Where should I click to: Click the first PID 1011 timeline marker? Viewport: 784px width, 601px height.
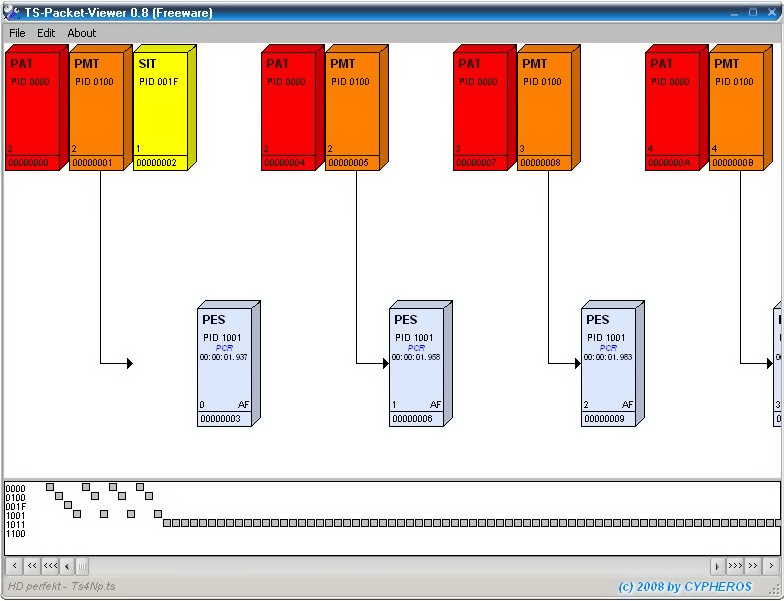[x=167, y=523]
